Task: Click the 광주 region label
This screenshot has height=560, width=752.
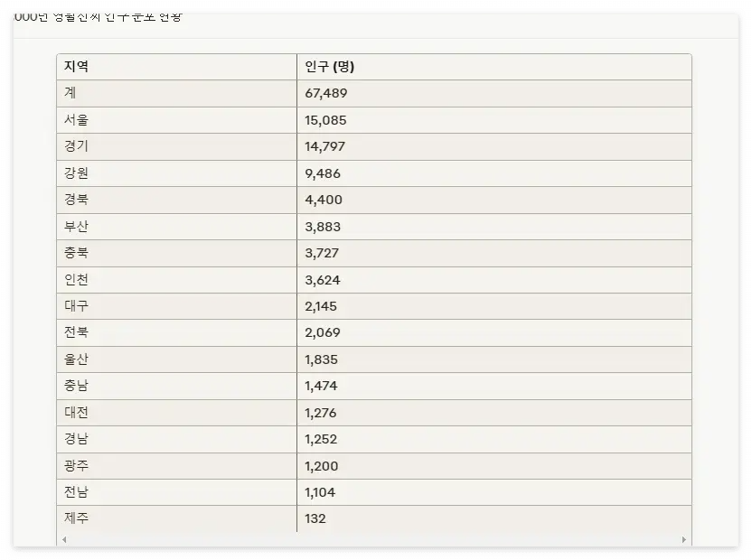Action: (74, 465)
